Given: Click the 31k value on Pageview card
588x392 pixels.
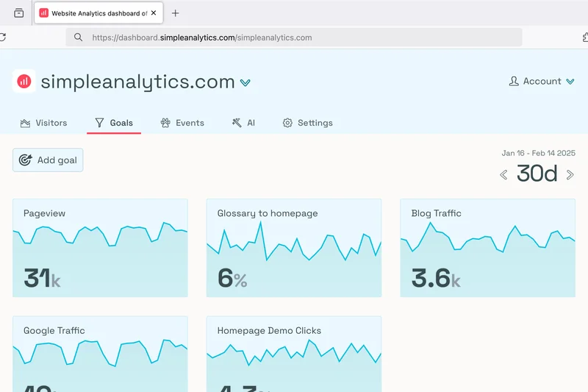Looking at the screenshot, I should [42, 278].
